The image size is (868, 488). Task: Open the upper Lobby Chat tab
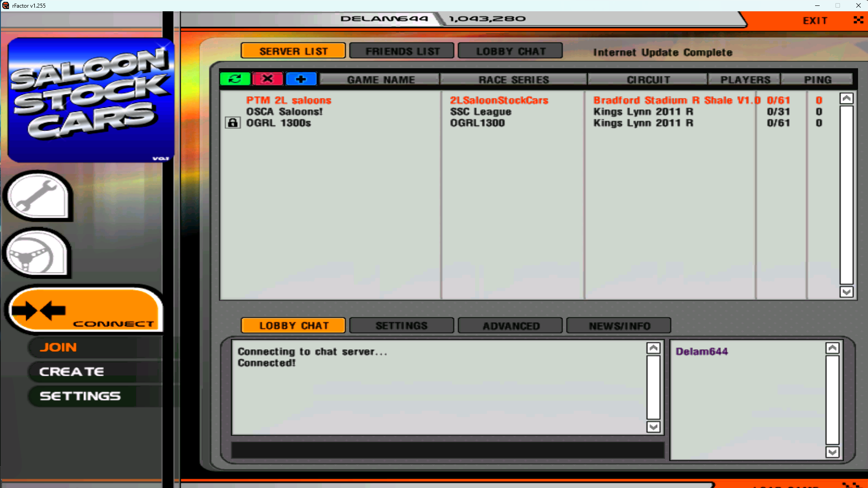pyautogui.click(x=510, y=51)
